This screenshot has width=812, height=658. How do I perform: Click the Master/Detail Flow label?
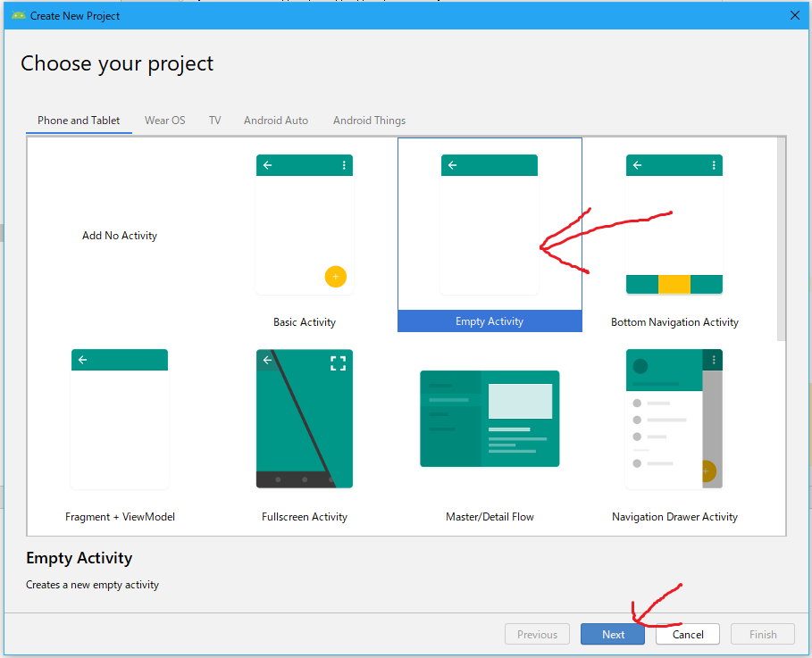(490, 517)
